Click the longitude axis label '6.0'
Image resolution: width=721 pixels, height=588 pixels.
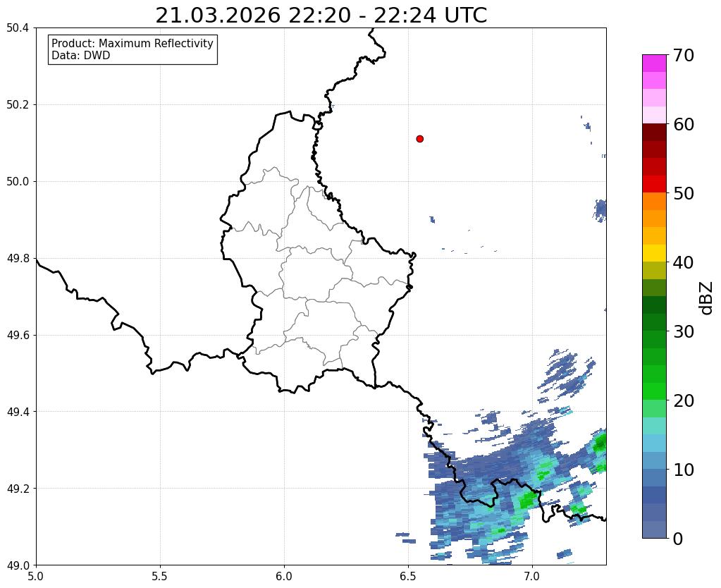click(284, 576)
